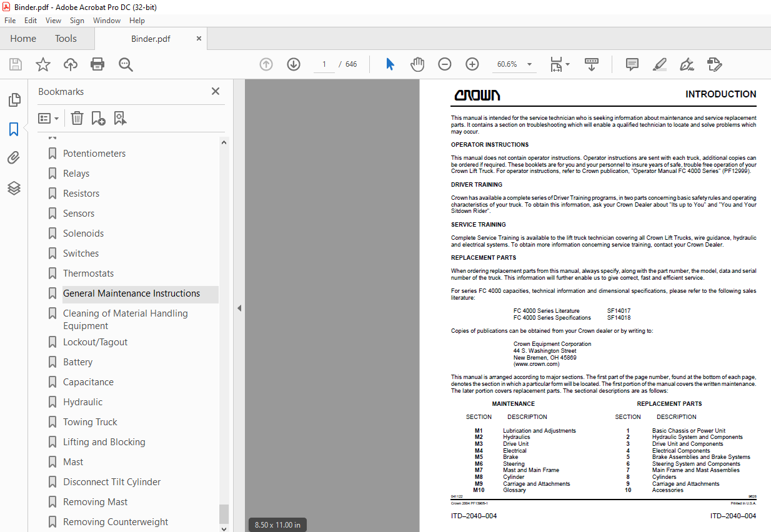Close the Bookmarks panel

tap(216, 91)
